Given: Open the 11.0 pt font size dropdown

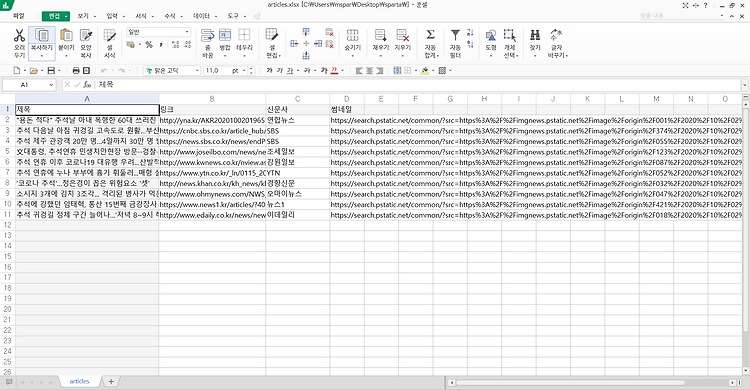Looking at the screenshot, I should click(244, 70).
